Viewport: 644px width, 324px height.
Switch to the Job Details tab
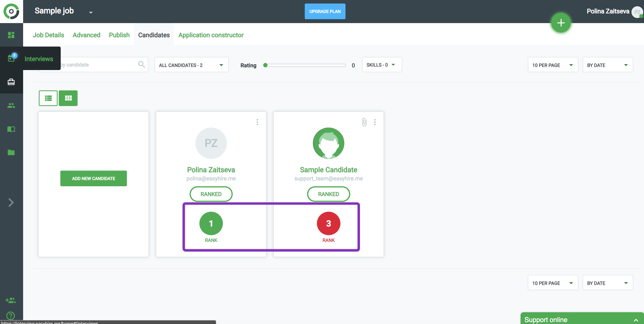48,35
